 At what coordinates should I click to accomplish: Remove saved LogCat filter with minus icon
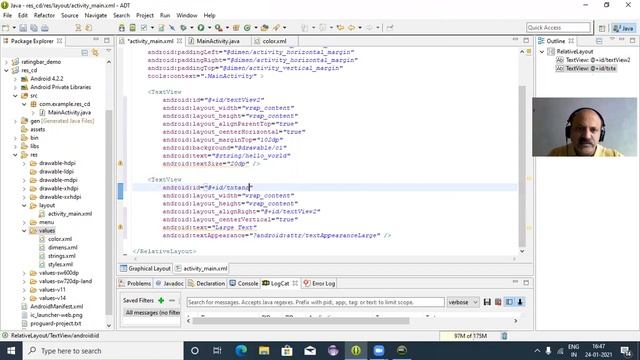point(172,300)
